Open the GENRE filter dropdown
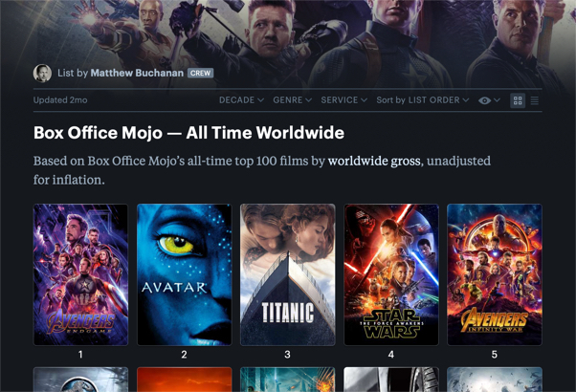 coord(292,99)
